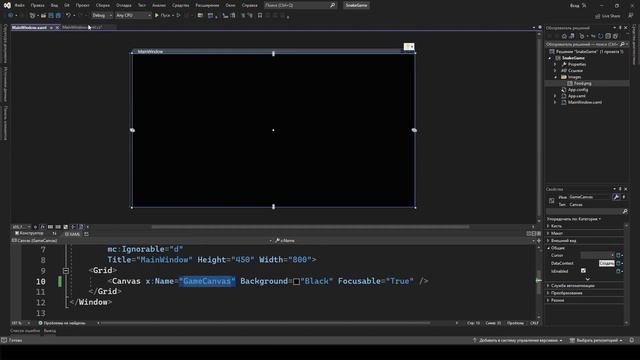
Task: Click the Создать button for DataContext
Action: [x=607, y=263]
